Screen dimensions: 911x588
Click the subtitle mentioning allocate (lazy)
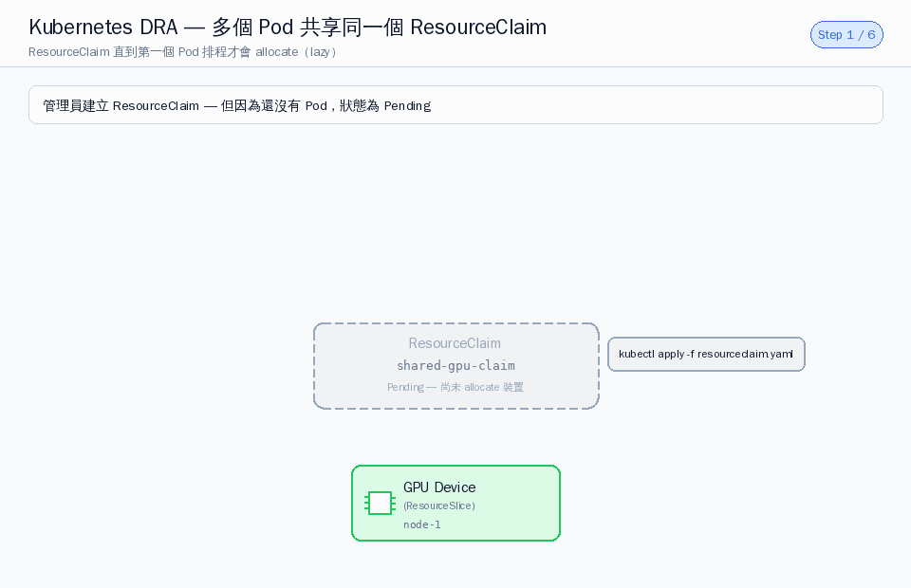click(x=182, y=52)
